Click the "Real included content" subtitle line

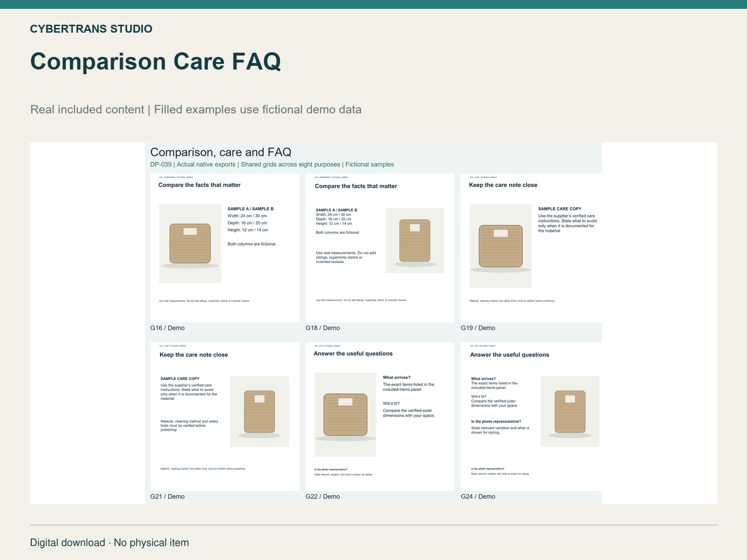[196, 110]
